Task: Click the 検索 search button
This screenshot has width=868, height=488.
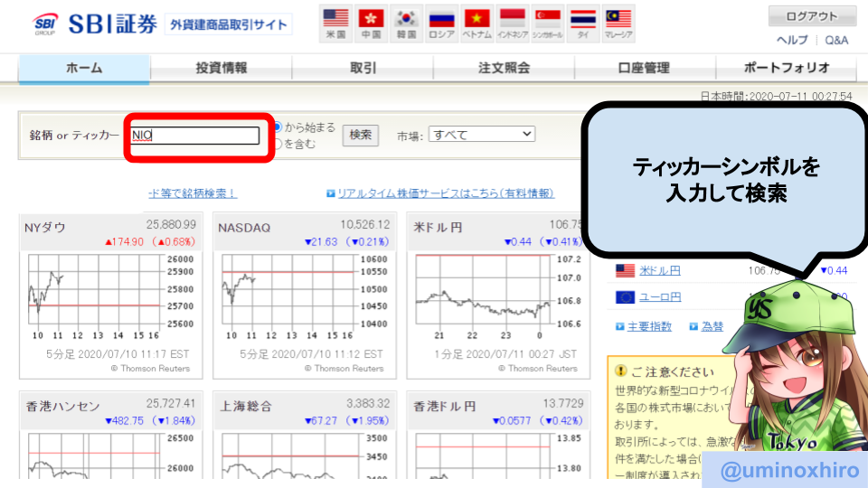Action: click(361, 135)
